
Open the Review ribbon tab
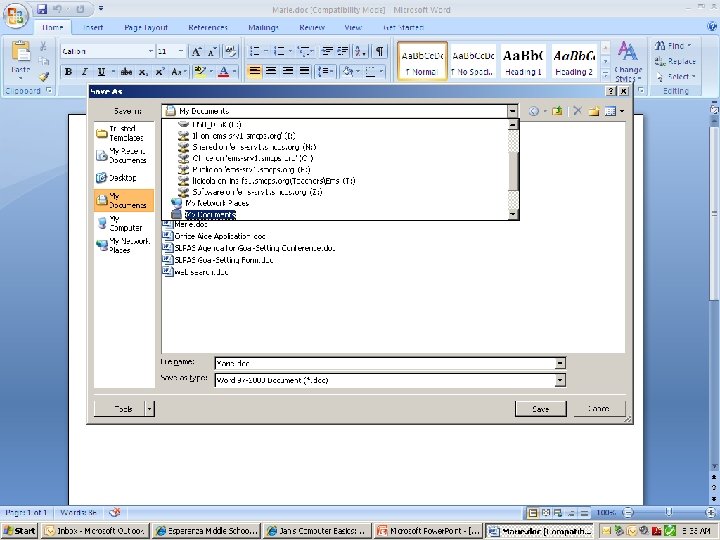(x=312, y=28)
